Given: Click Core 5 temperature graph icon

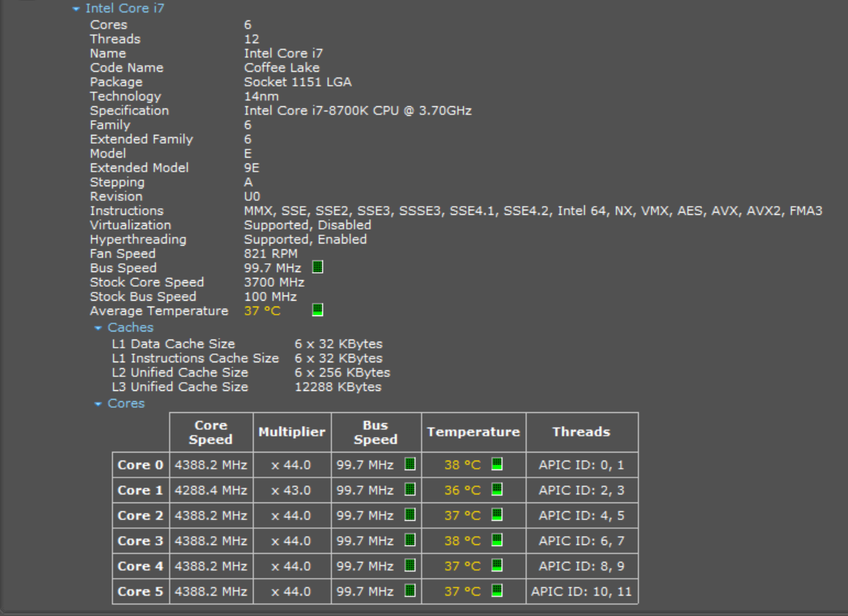Looking at the screenshot, I should pos(497,590).
